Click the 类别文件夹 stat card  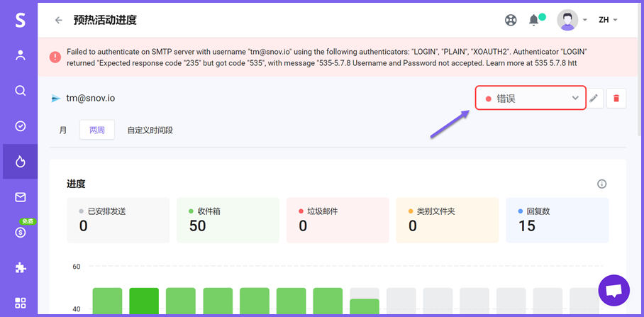click(x=448, y=220)
